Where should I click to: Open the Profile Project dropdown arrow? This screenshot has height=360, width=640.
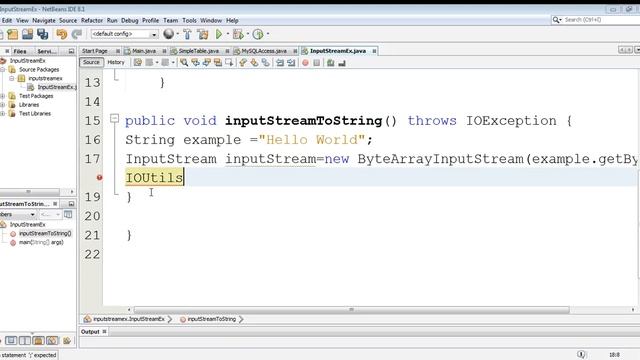coord(267,34)
